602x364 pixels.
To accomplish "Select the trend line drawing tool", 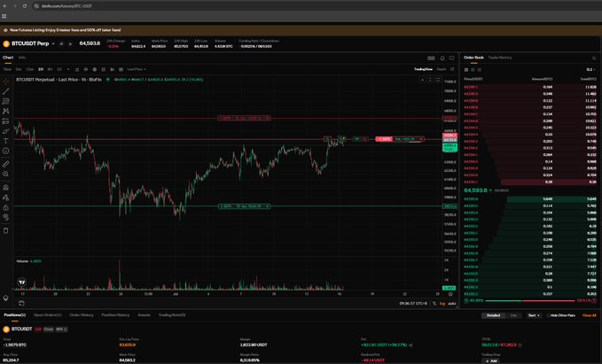I will pos(5,92).
